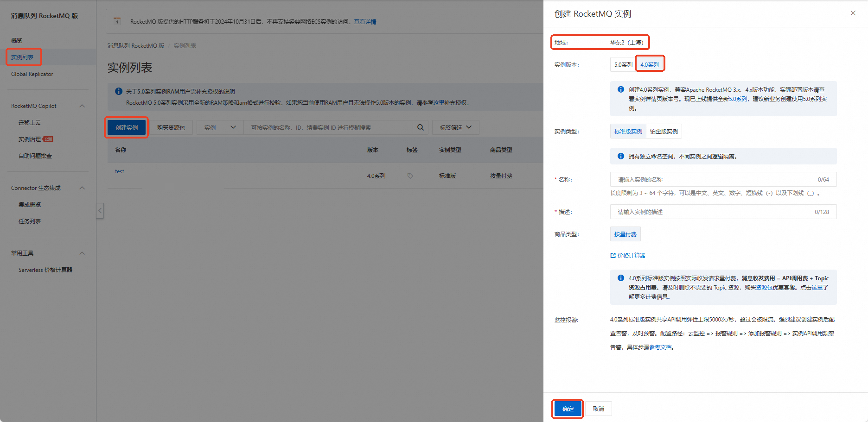Open the 实例 search type dropdown

[x=220, y=127]
